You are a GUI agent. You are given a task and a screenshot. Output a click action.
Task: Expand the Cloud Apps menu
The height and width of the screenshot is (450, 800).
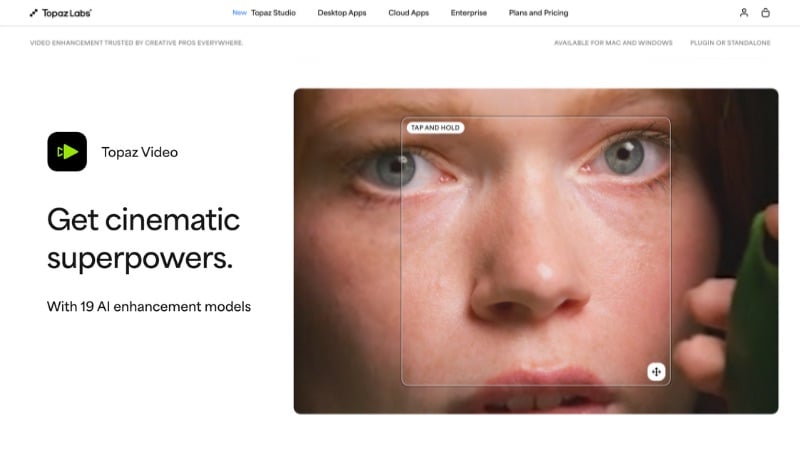point(409,13)
